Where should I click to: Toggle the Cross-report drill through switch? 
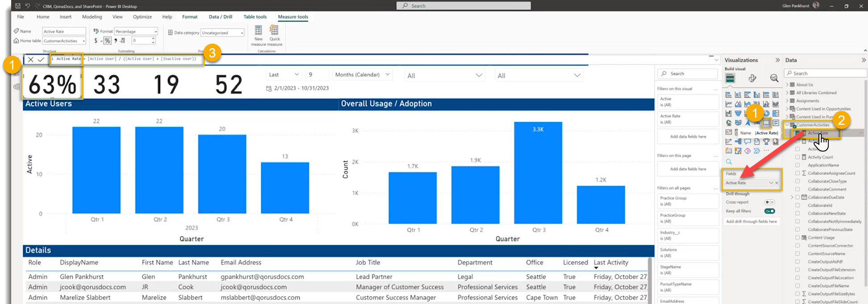tap(769, 202)
